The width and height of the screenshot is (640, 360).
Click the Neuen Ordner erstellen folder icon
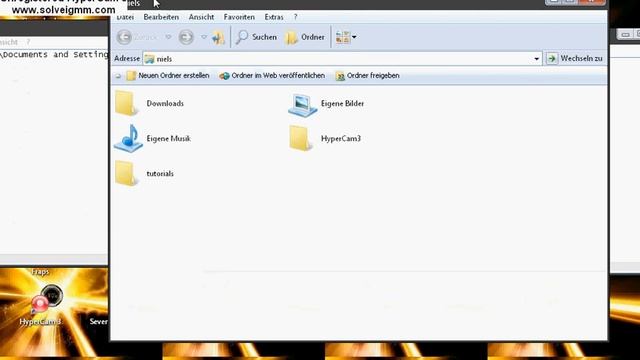coord(131,76)
